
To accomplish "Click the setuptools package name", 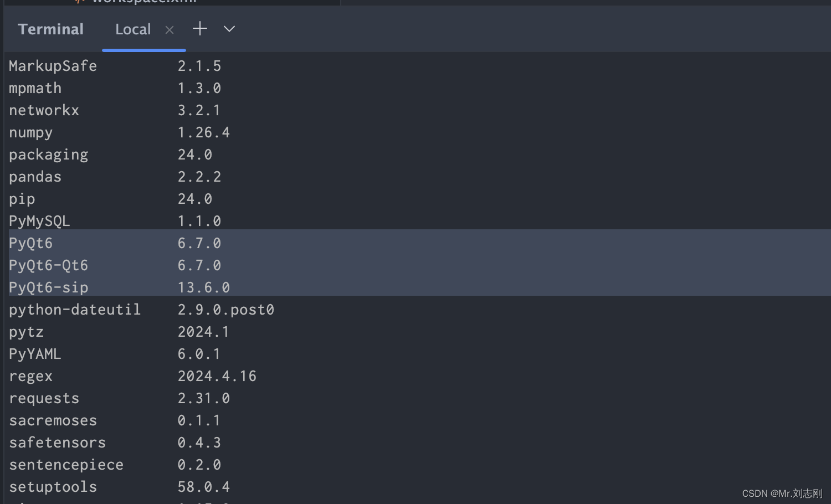I will [53, 487].
